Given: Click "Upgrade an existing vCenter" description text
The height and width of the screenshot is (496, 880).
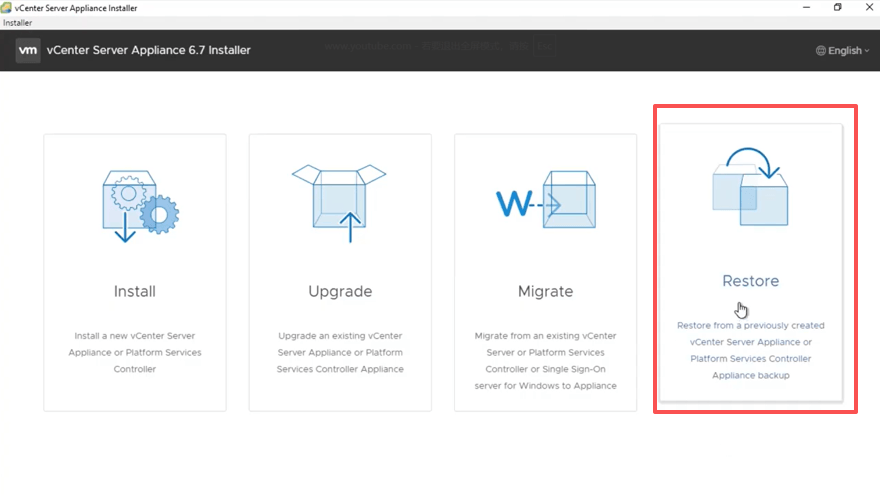Looking at the screenshot, I should coord(340,352).
